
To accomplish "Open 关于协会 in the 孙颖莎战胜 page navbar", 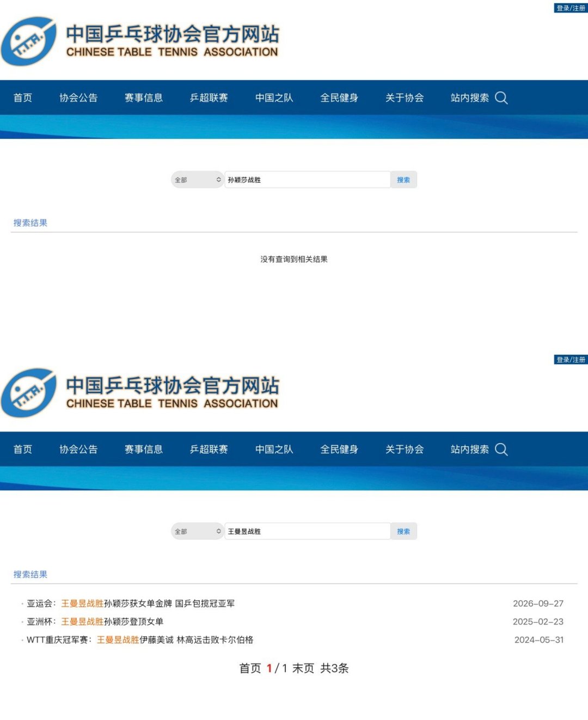I will pyautogui.click(x=405, y=98).
